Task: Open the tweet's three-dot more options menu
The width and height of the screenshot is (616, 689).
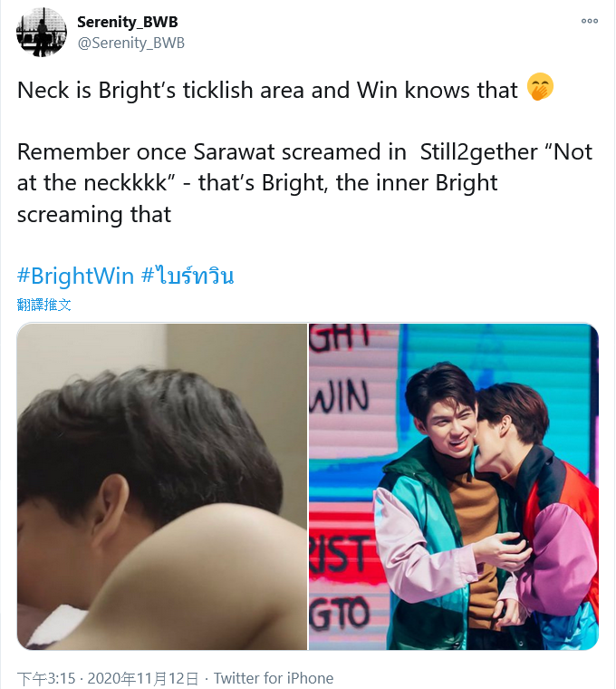Action: coord(589,21)
